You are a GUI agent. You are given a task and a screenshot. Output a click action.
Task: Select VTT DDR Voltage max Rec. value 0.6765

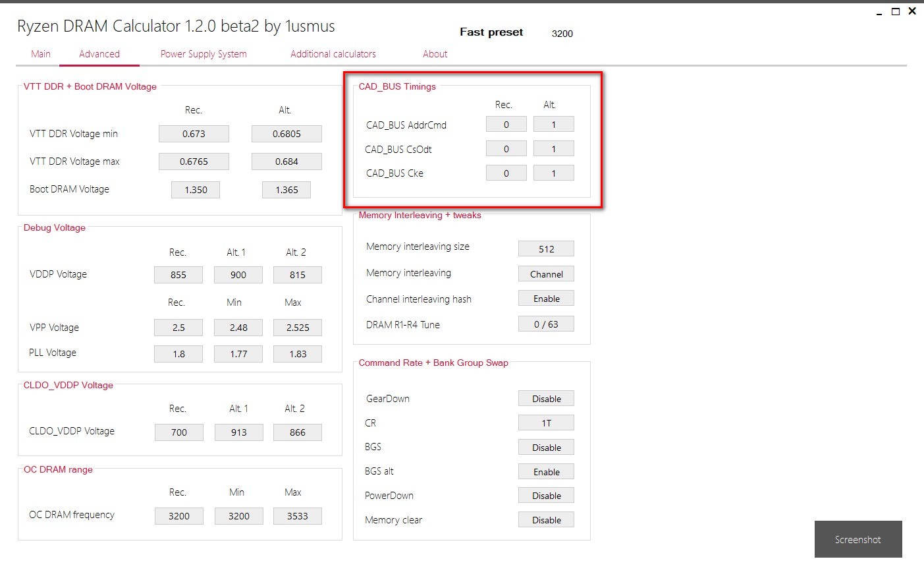pyautogui.click(x=194, y=161)
